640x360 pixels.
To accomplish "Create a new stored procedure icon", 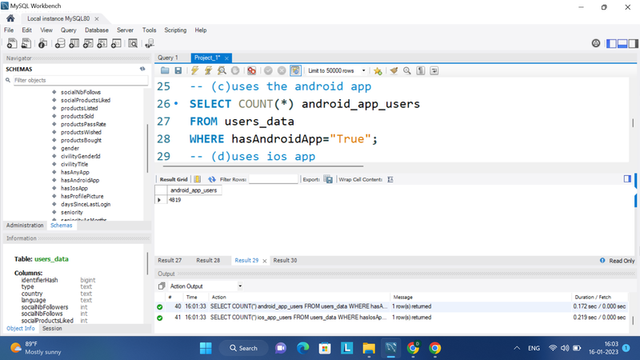I will 102,43.
